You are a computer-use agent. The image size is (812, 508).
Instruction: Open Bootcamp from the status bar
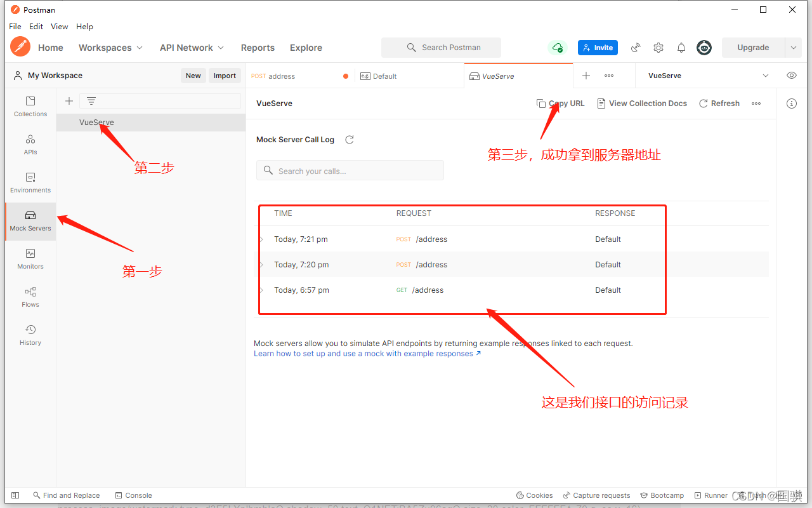pos(662,495)
